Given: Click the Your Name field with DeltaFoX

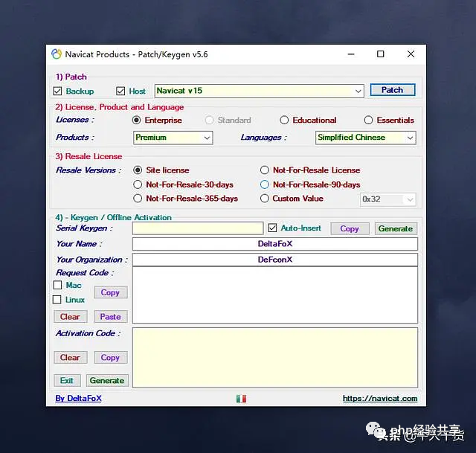Looking at the screenshot, I should point(275,244).
